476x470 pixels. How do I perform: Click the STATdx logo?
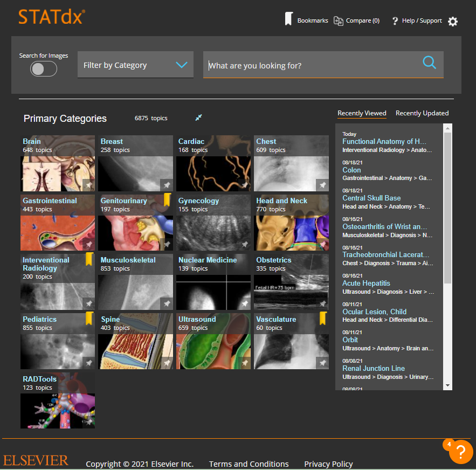pos(52,17)
